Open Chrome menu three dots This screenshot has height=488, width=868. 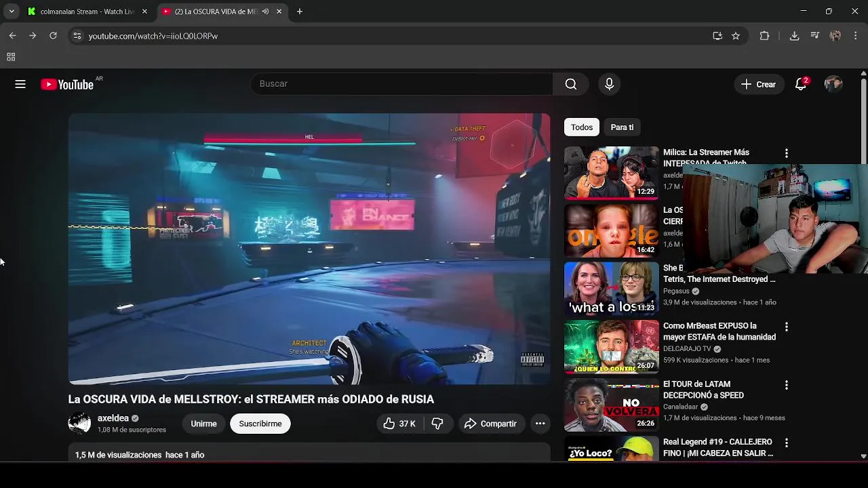point(855,36)
